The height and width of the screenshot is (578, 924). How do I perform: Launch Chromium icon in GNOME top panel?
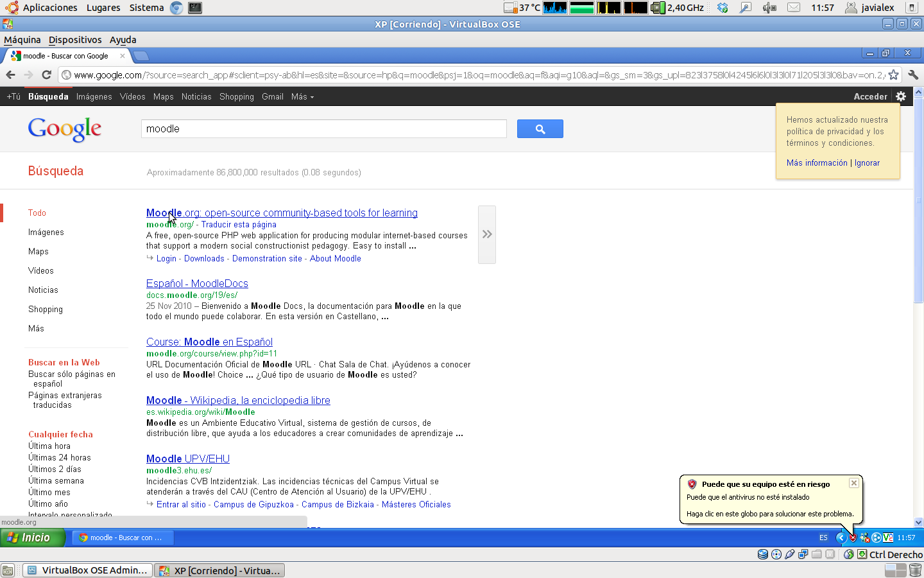176,8
